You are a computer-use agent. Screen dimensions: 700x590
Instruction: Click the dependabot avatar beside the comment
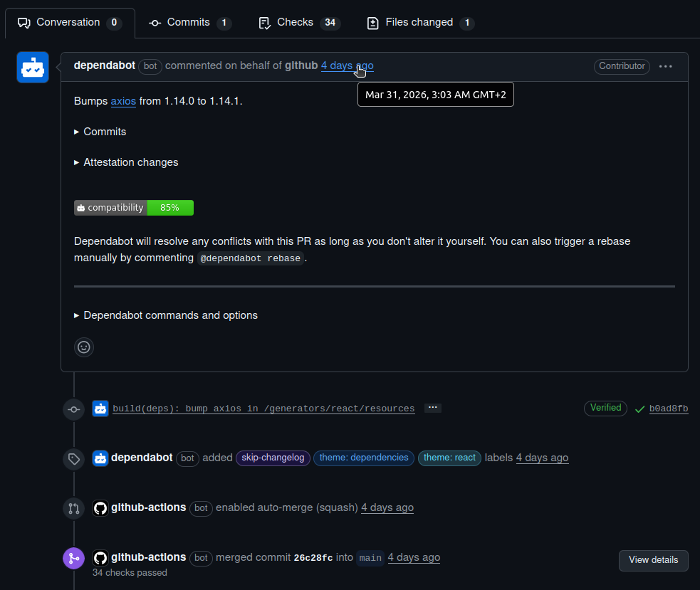tap(33, 68)
